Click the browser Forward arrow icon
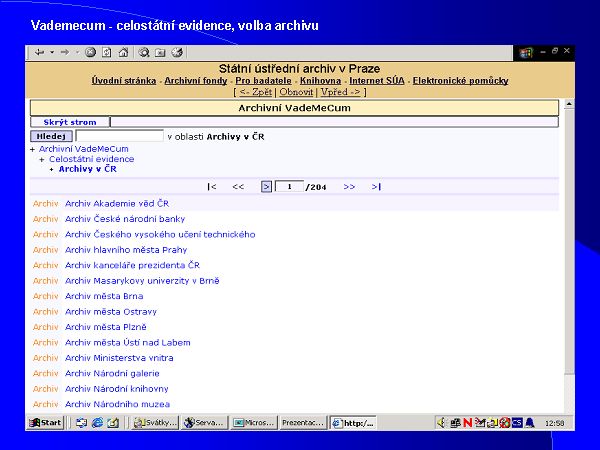The height and width of the screenshot is (450, 600). 65,52
